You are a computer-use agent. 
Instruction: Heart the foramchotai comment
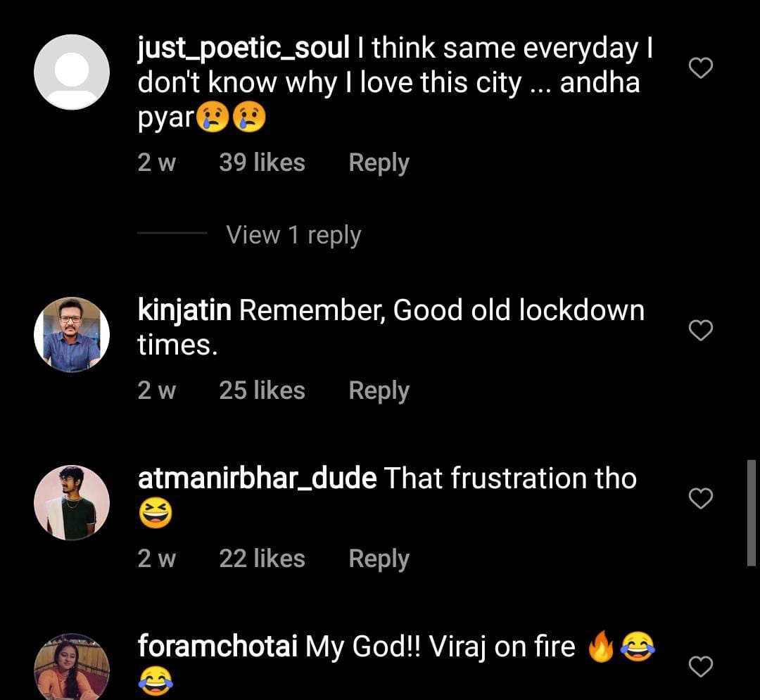pyautogui.click(x=700, y=666)
